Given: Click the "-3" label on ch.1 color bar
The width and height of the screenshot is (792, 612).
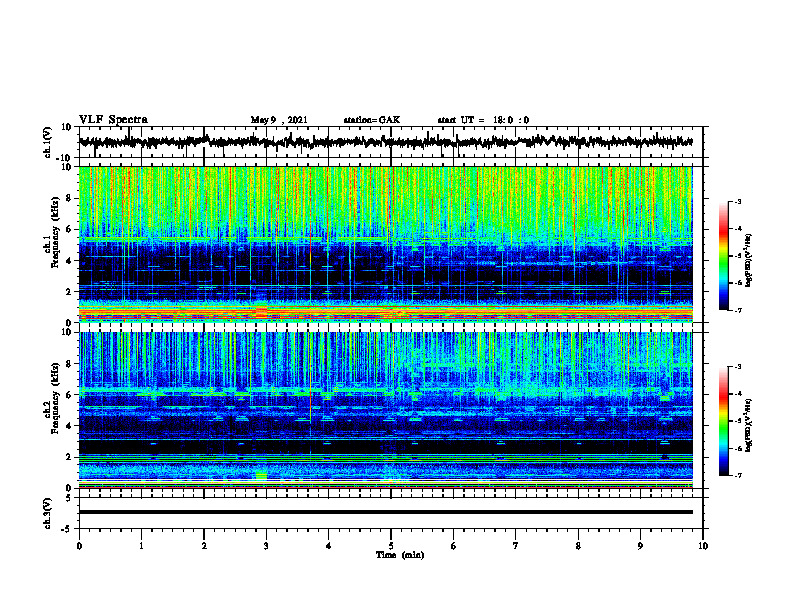Looking at the screenshot, I should (738, 201).
